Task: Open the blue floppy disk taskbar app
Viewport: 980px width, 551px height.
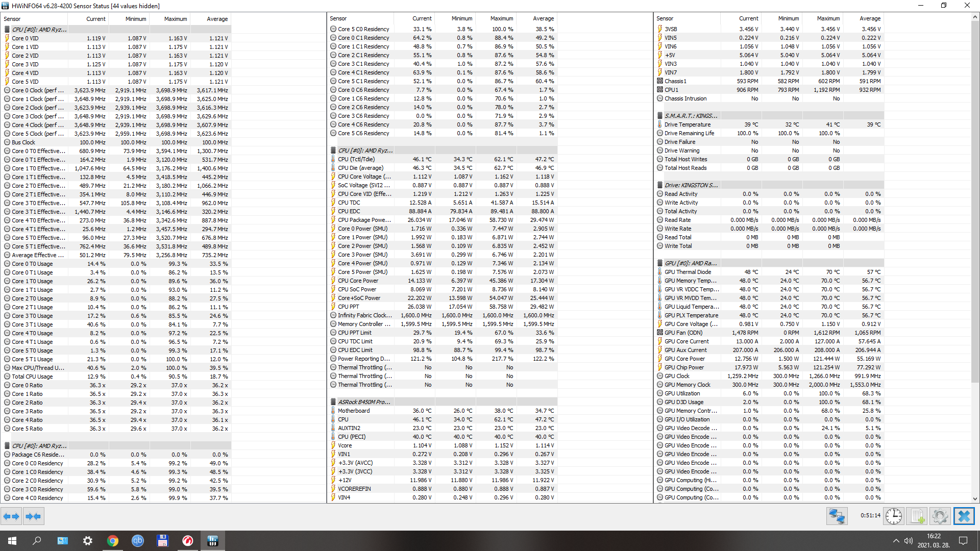Action: [x=163, y=541]
